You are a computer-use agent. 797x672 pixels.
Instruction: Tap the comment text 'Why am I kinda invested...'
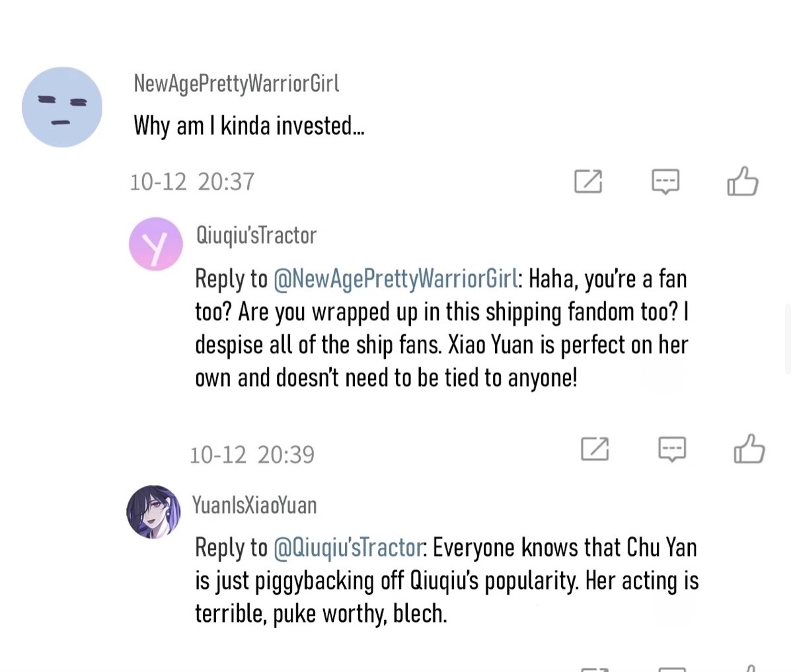click(x=248, y=126)
